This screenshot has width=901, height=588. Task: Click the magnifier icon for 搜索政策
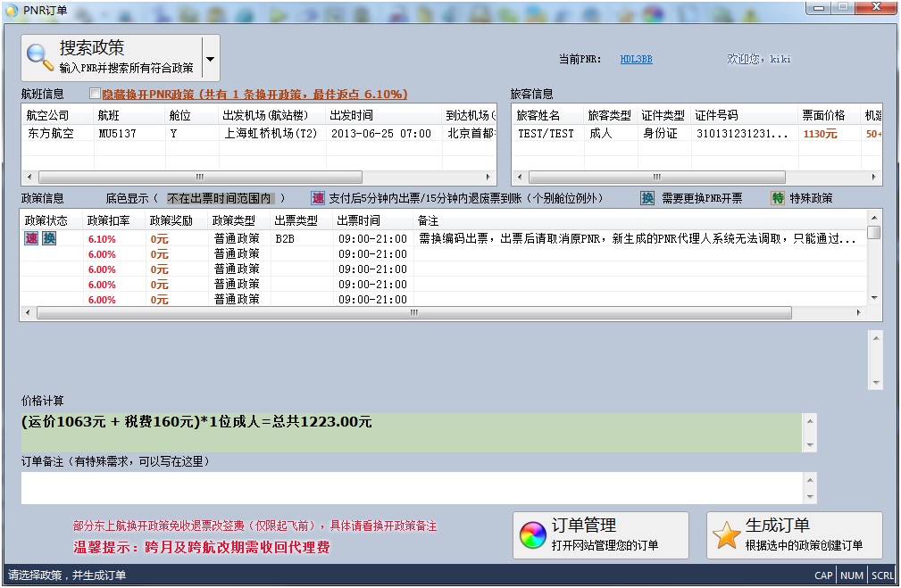40,57
